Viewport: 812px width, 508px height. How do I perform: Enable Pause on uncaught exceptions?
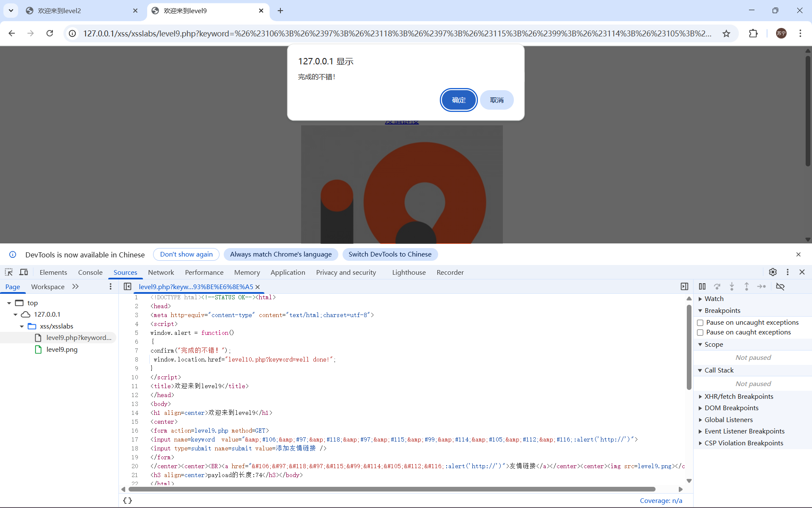(x=700, y=323)
